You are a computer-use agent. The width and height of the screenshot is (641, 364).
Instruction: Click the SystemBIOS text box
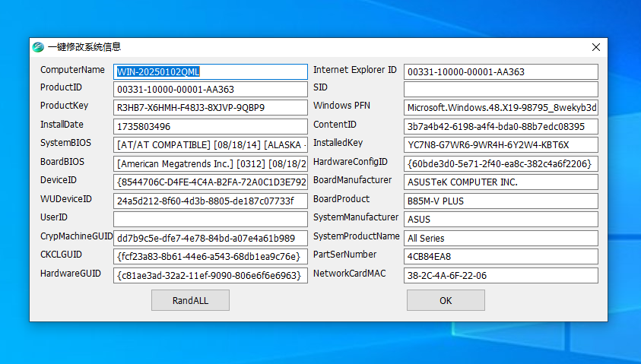point(211,144)
